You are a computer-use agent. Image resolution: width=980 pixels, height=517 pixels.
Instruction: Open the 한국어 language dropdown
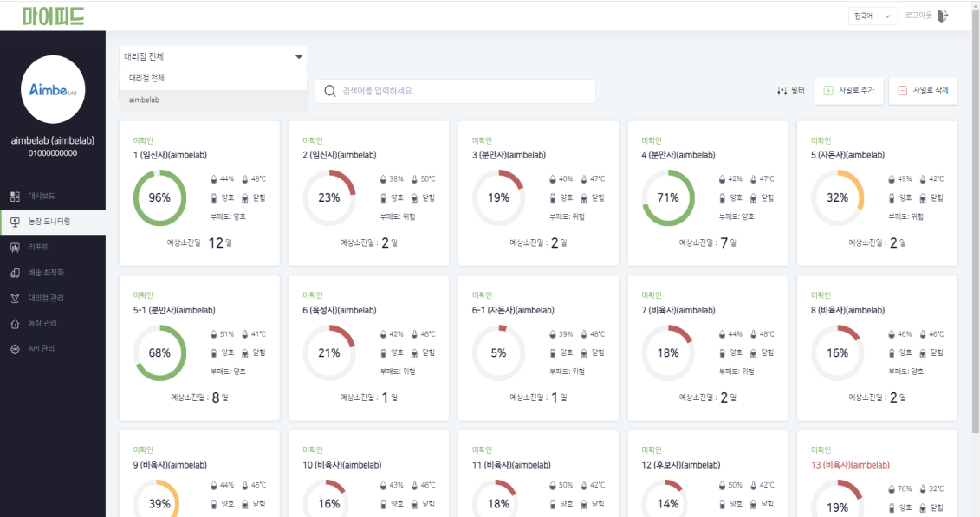(873, 16)
